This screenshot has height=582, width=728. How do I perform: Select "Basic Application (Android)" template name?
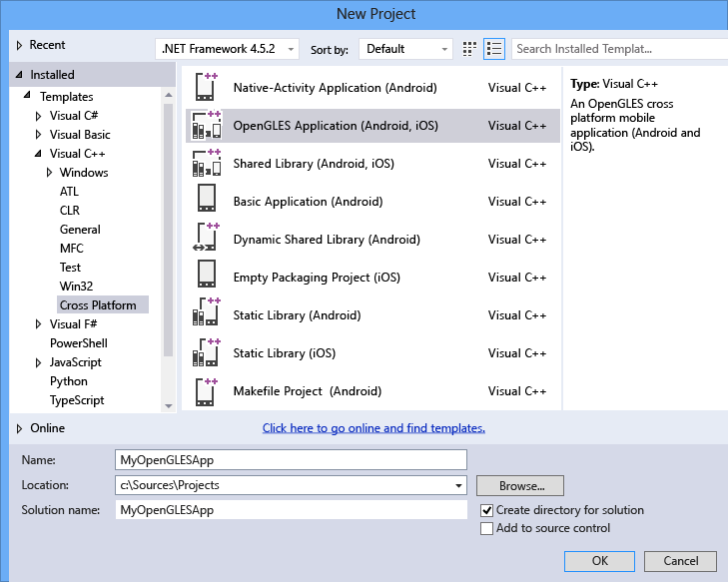(308, 202)
